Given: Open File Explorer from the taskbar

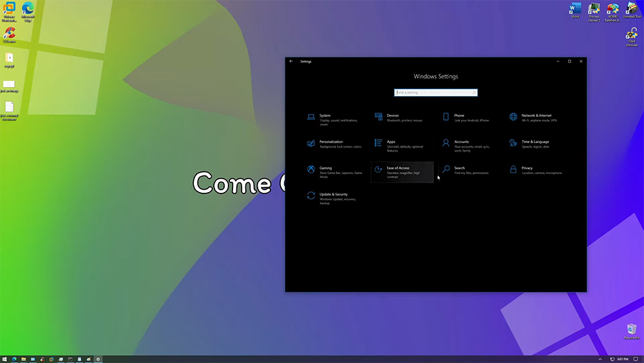Looking at the screenshot, I should point(23,359).
